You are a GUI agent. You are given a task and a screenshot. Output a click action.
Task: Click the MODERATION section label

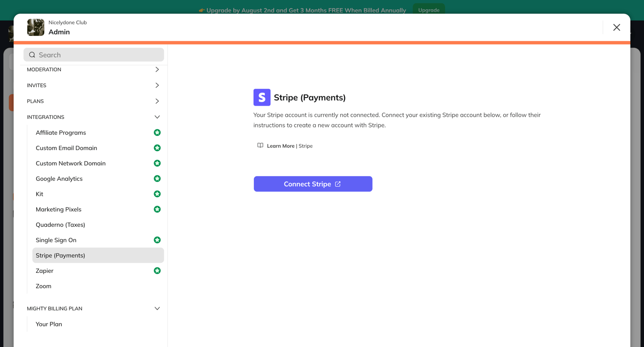click(44, 69)
